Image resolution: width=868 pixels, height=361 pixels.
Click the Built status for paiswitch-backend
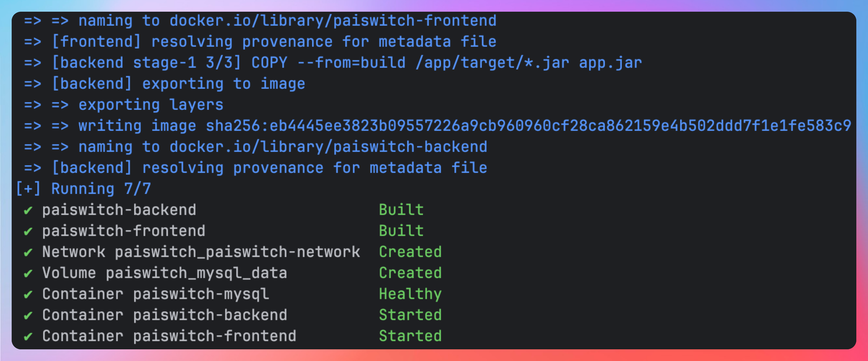point(401,210)
